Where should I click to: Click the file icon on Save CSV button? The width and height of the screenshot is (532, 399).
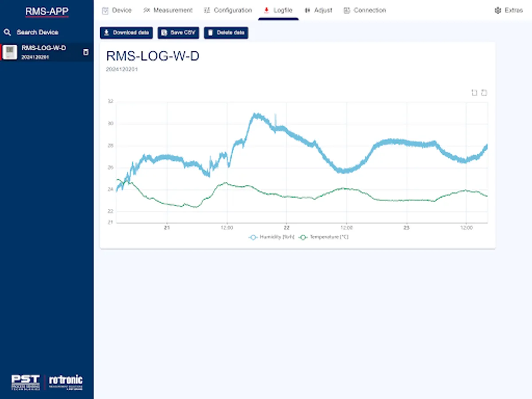point(163,32)
